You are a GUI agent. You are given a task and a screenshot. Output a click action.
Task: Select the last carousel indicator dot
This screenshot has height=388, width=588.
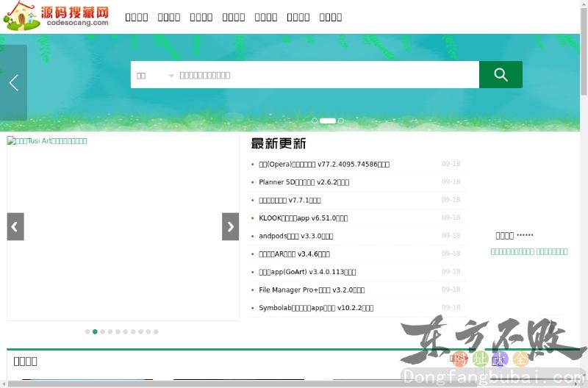[x=156, y=331]
